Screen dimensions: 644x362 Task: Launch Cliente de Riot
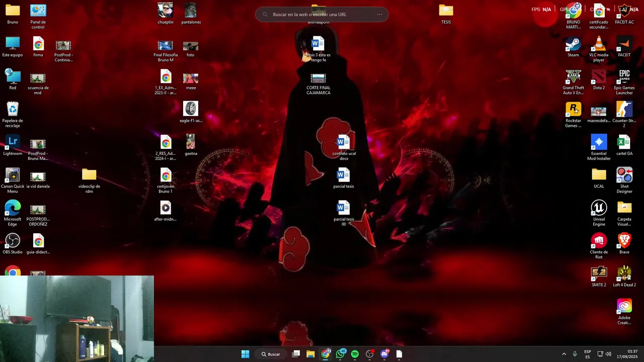pos(599,246)
